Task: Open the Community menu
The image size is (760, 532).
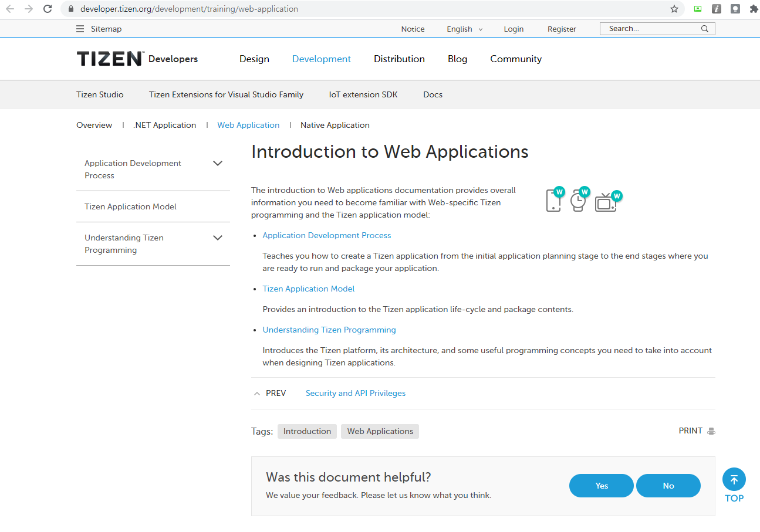Action: [x=516, y=59]
